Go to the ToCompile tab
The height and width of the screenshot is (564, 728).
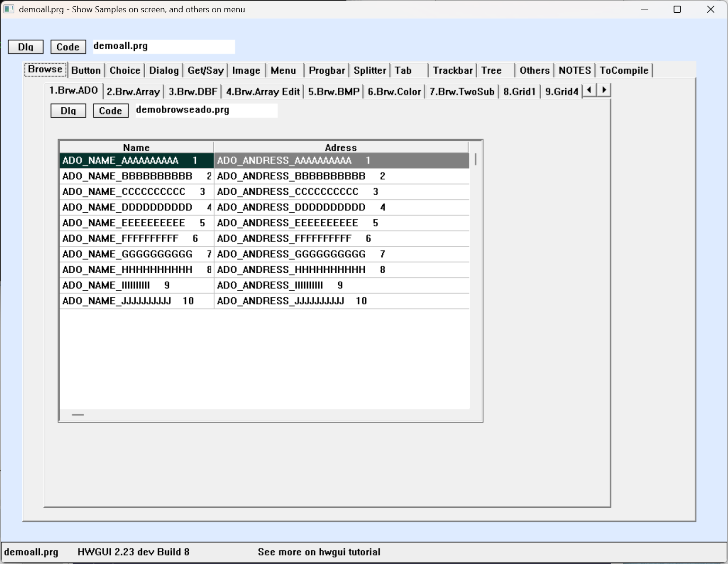point(623,70)
